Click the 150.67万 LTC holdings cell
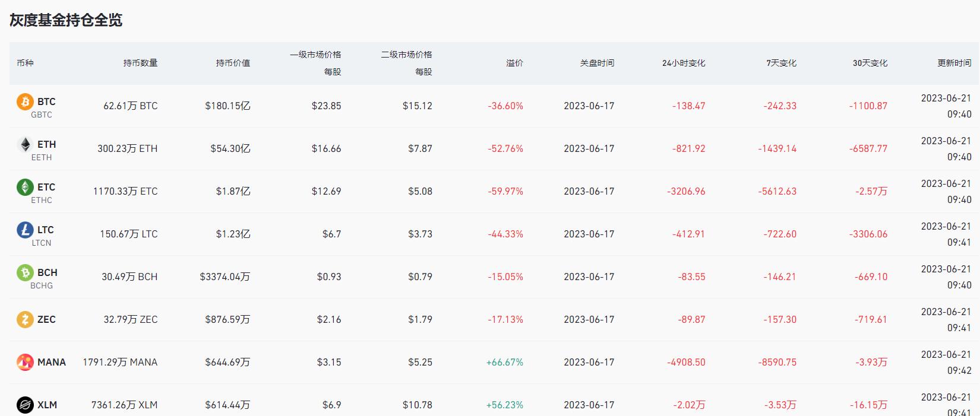 [x=129, y=234]
